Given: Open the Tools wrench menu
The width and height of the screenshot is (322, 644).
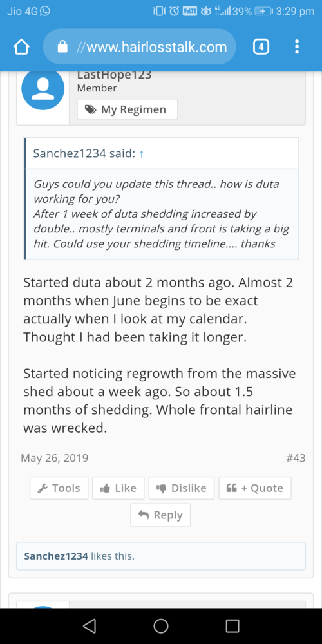Looking at the screenshot, I should pyautogui.click(x=59, y=488).
